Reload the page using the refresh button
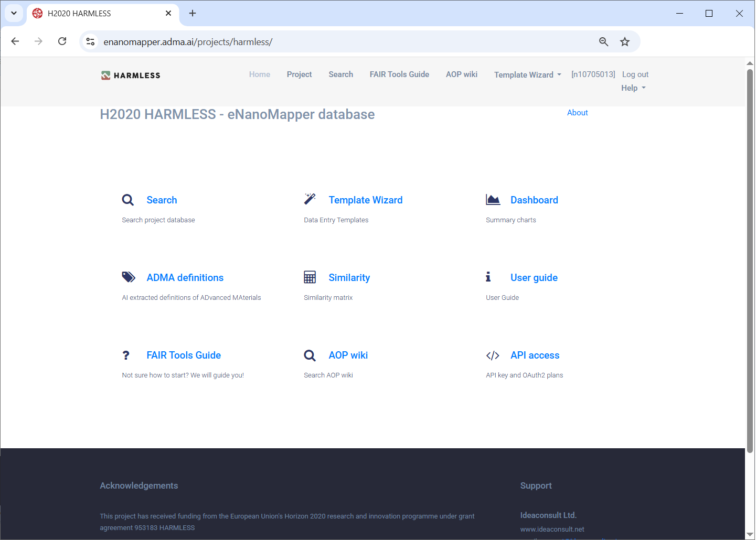Viewport: 756px width, 540px height. 62,41
